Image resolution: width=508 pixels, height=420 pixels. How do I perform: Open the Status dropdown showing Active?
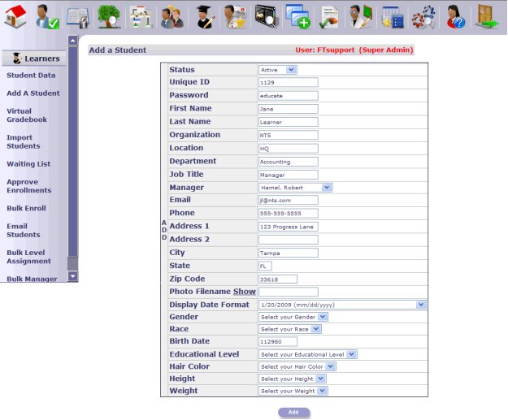278,70
